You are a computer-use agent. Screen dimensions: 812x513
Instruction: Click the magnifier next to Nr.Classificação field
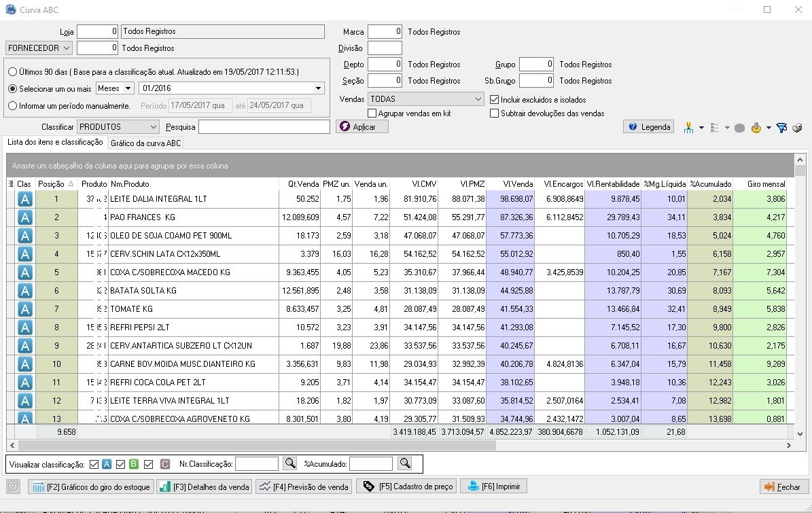[x=290, y=463]
